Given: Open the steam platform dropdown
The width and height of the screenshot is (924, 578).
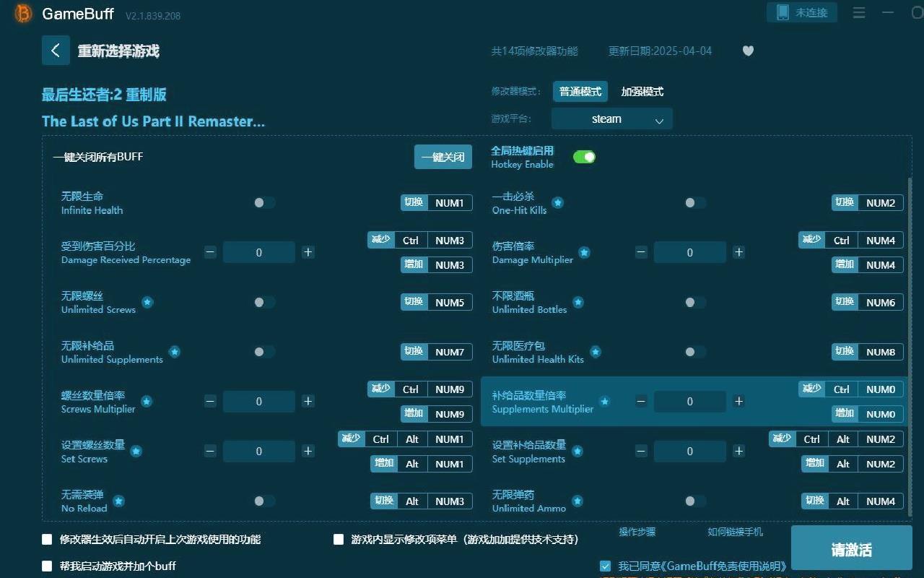Looking at the screenshot, I should tap(612, 119).
